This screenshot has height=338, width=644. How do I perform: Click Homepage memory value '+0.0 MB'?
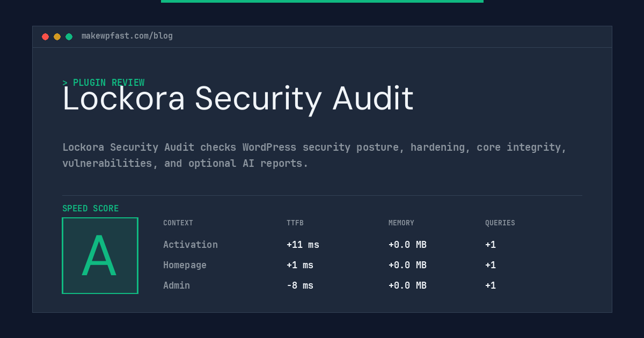(407, 265)
